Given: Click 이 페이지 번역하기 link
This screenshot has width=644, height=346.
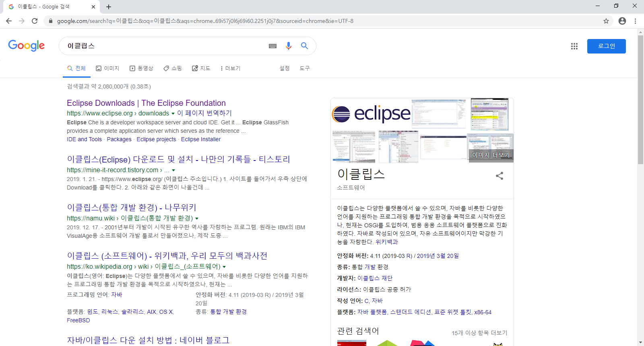Looking at the screenshot, I should [x=204, y=113].
